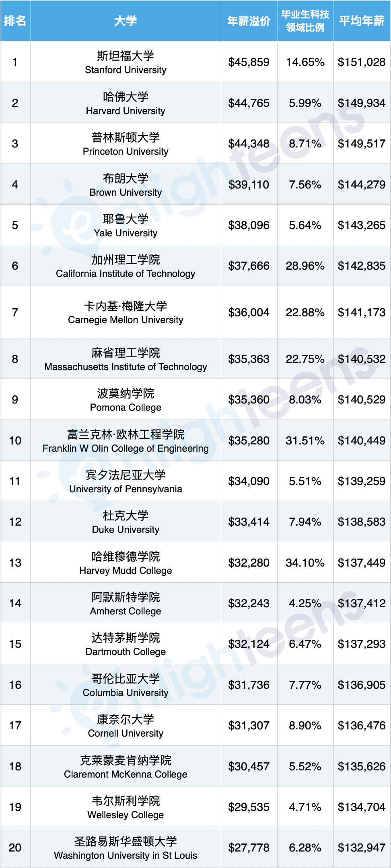Click Cornell University average salary $136,476
The width and height of the screenshot is (391, 868).
(362, 726)
